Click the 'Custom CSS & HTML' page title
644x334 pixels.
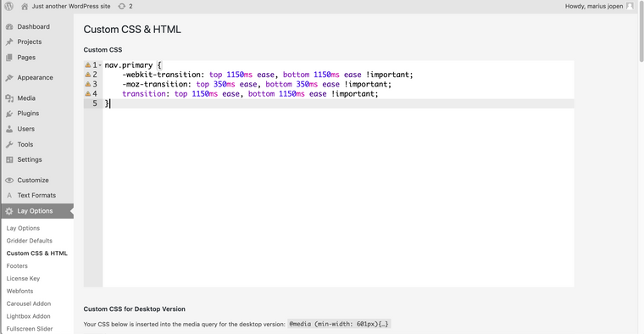click(132, 30)
